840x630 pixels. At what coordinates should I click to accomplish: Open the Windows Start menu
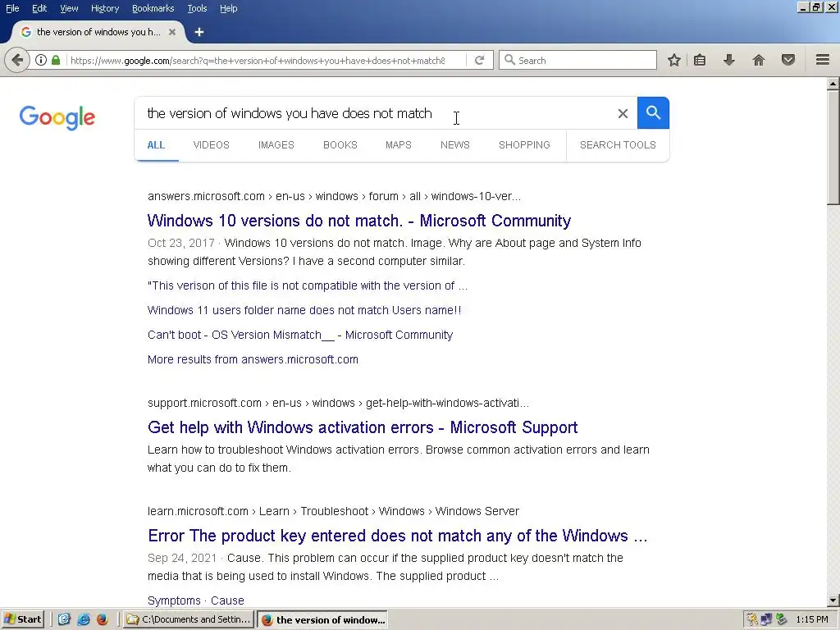[x=22, y=619]
